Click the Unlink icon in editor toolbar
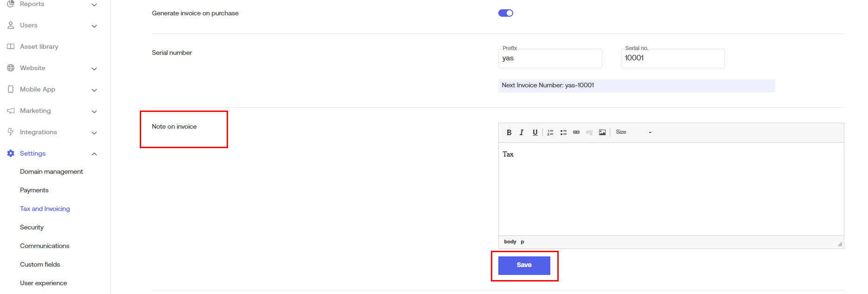This screenshot has width=868, height=294. tap(589, 132)
